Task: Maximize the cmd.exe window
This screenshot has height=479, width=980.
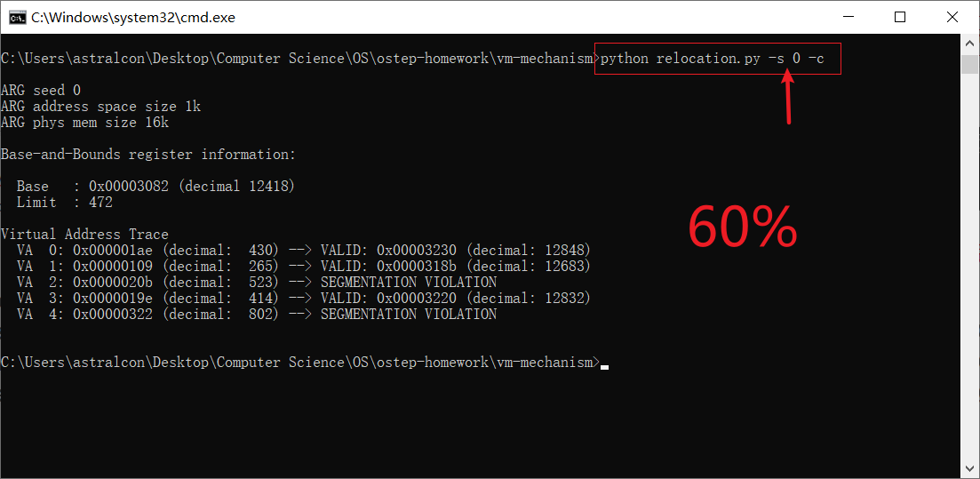Action: [x=899, y=17]
